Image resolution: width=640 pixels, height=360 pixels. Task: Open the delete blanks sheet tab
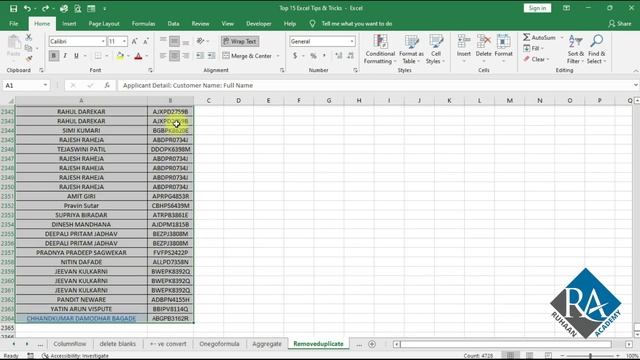118,344
